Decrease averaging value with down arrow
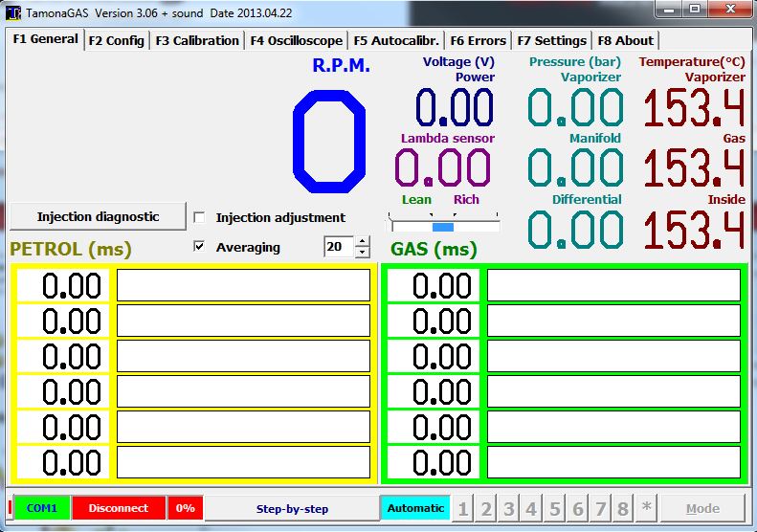 pos(362,253)
